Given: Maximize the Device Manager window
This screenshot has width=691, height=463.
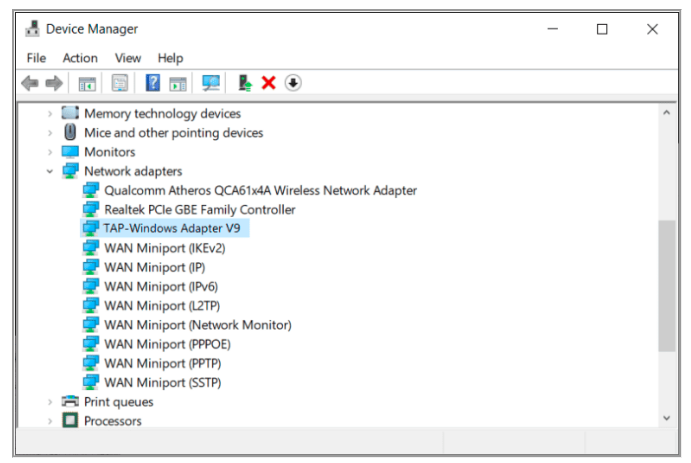Looking at the screenshot, I should (602, 29).
